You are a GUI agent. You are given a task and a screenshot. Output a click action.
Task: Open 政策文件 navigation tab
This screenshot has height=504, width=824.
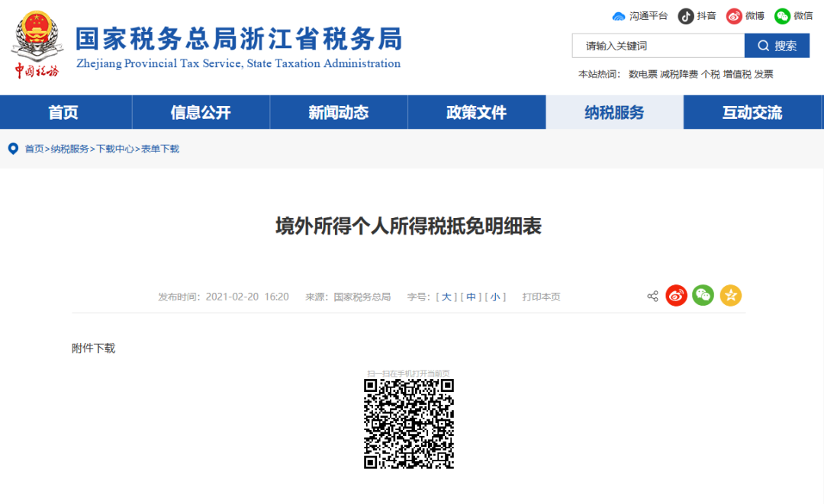click(477, 112)
